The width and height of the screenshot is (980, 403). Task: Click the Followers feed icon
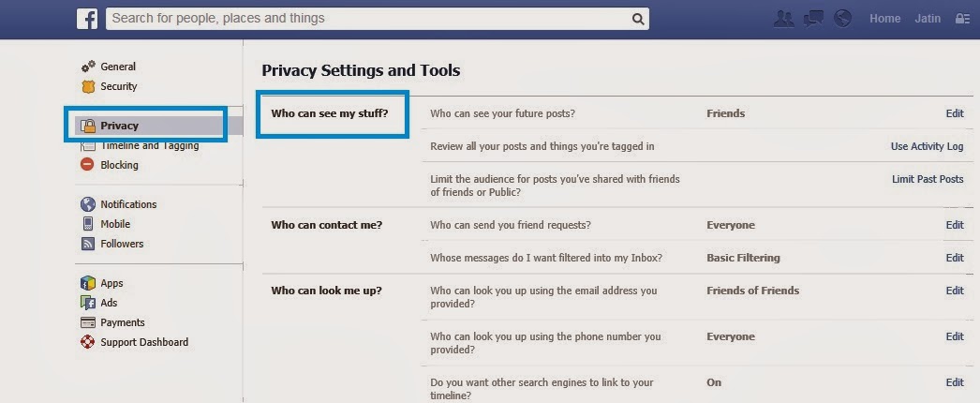[88, 244]
